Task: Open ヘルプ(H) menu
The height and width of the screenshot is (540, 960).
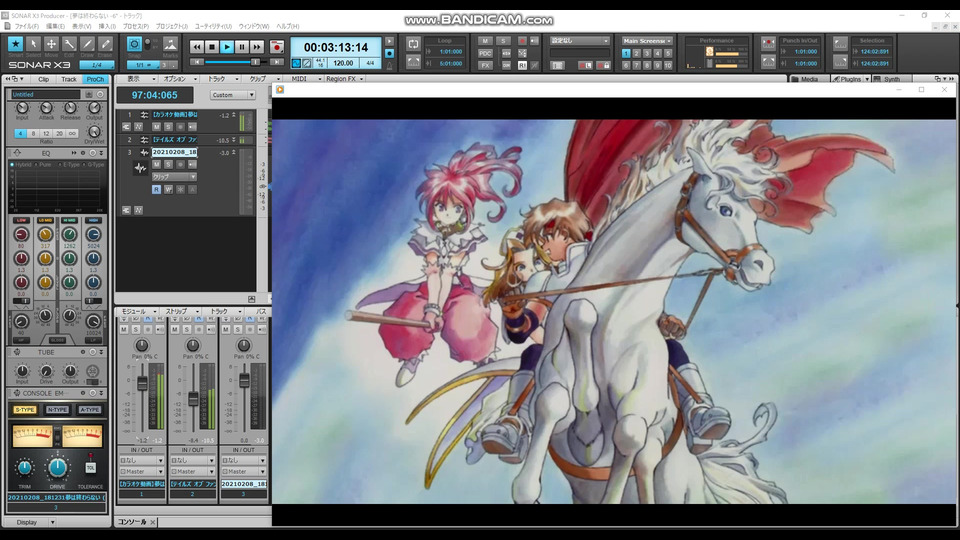Action: click(x=288, y=26)
